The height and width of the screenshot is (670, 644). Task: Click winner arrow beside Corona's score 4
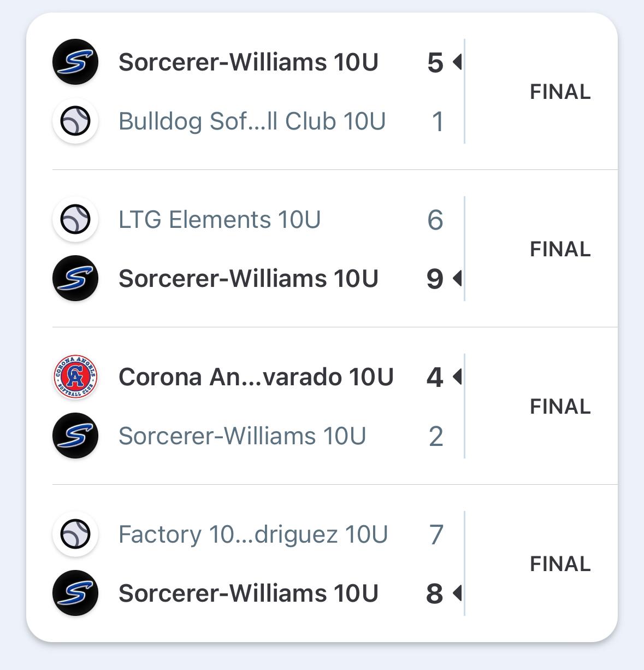[457, 377]
